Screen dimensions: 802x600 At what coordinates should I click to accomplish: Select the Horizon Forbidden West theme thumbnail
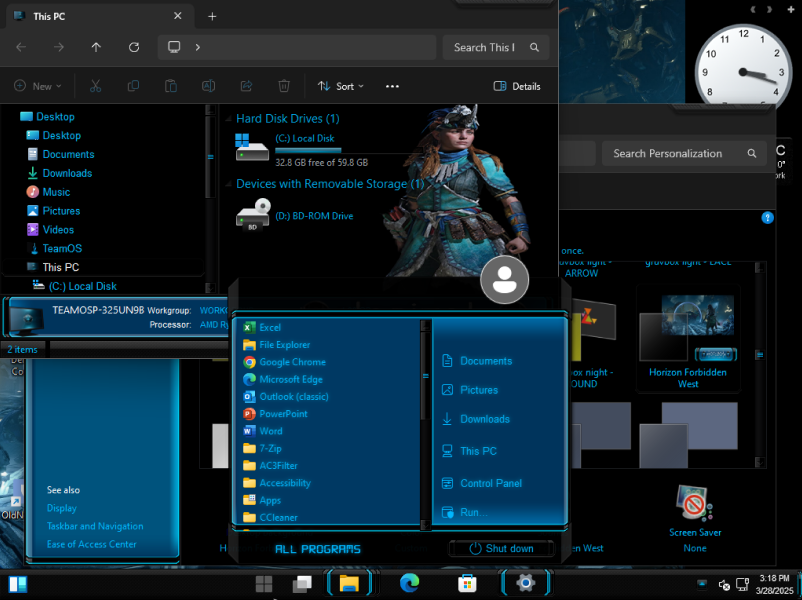688,340
